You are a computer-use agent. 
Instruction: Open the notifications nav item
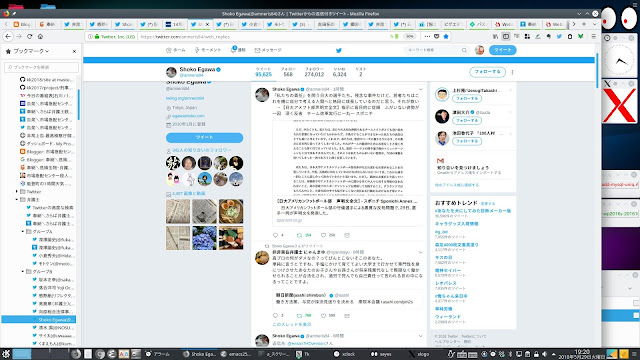pyautogui.click(x=238, y=50)
